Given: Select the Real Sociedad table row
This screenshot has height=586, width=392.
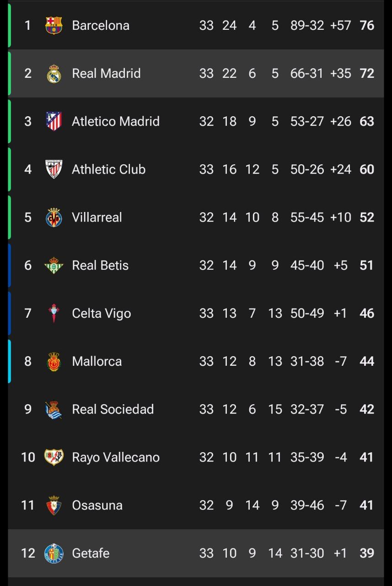Looking at the screenshot, I should point(196,410).
